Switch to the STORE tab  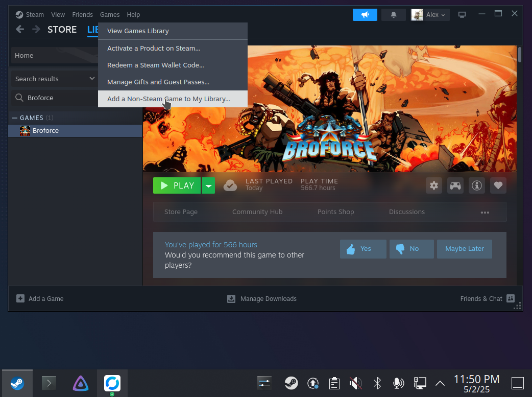tap(62, 30)
